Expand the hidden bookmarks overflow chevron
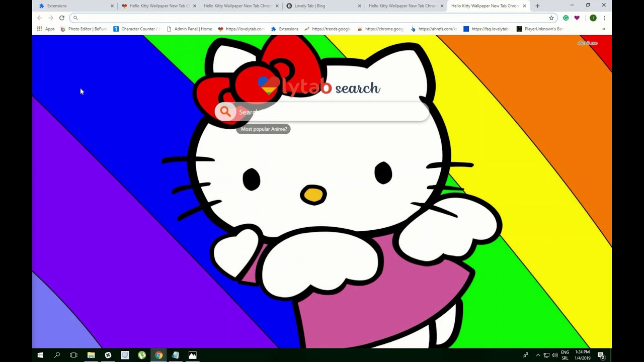The width and height of the screenshot is (644, 362). [604, 29]
